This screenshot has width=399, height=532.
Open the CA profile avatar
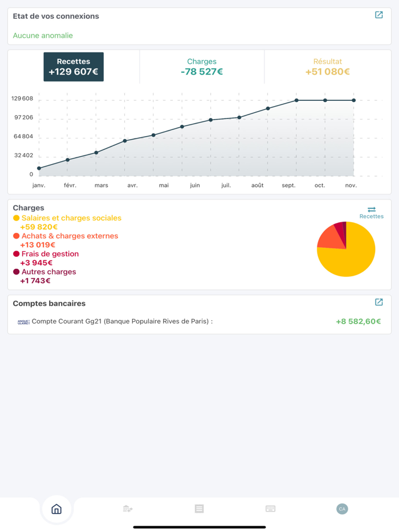click(x=342, y=509)
